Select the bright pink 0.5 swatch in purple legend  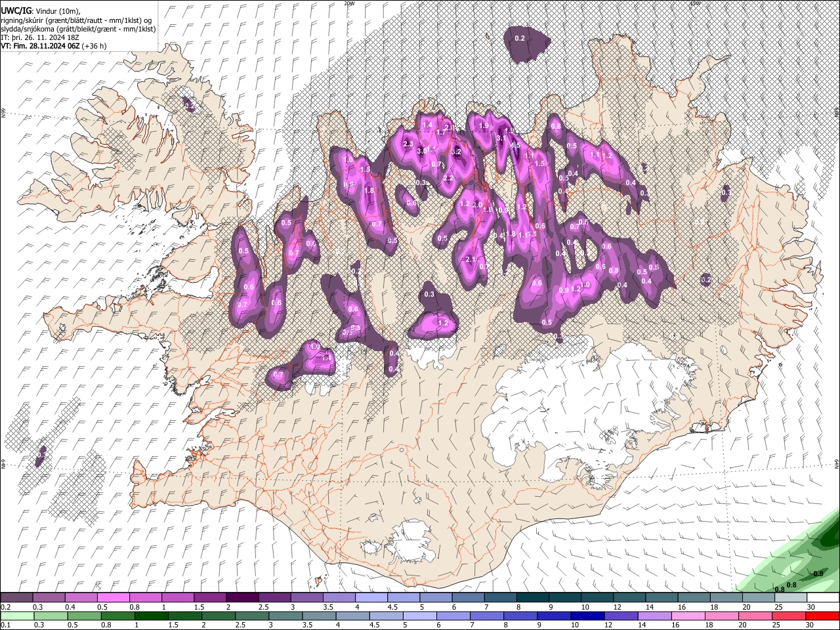point(113,598)
